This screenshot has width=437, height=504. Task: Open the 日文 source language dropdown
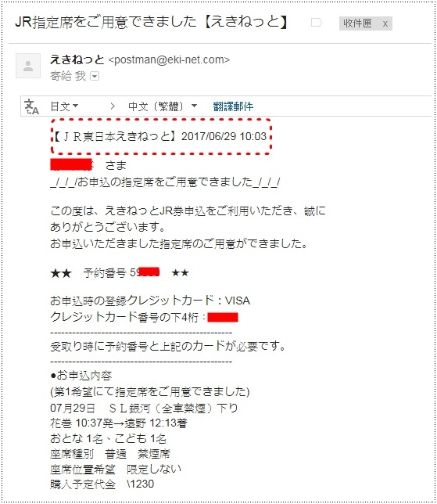(64, 106)
